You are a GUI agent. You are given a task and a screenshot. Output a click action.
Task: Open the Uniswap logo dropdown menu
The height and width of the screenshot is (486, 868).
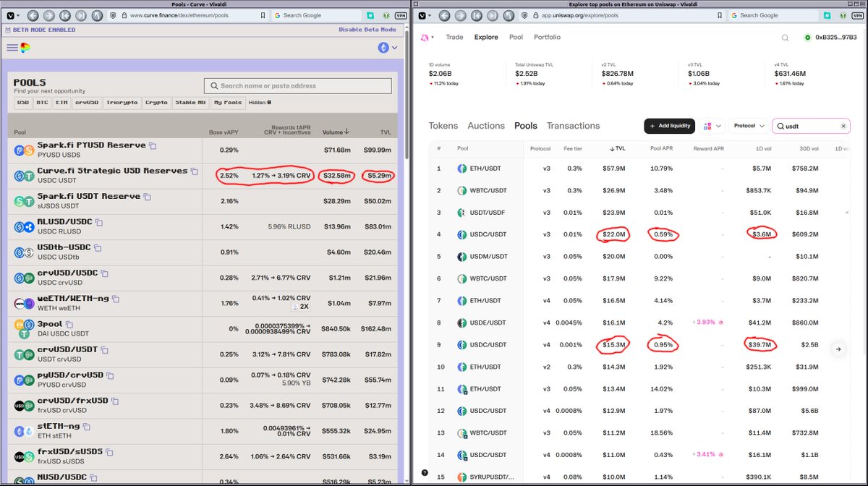pyautogui.click(x=429, y=38)
